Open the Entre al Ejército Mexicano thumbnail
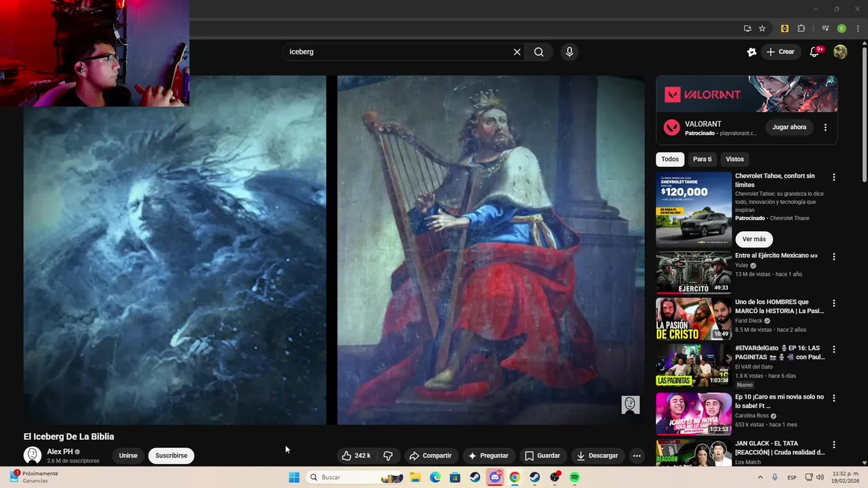The width and height of the screenshot is (868, 488). pos(694,272)
